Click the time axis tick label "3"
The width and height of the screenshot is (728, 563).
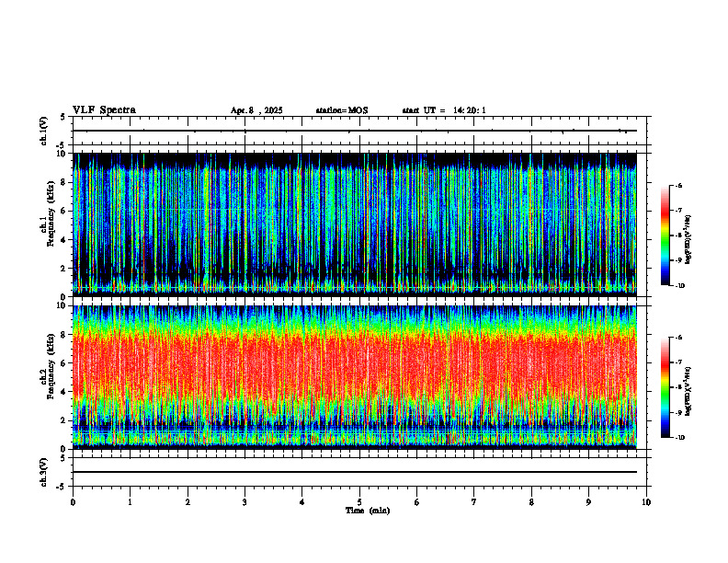coord(245,502)
